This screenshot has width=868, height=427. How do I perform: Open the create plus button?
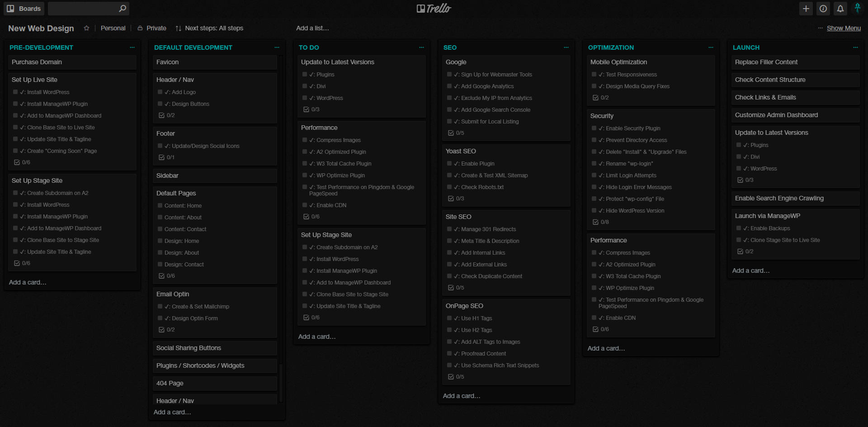pos(806,9)
